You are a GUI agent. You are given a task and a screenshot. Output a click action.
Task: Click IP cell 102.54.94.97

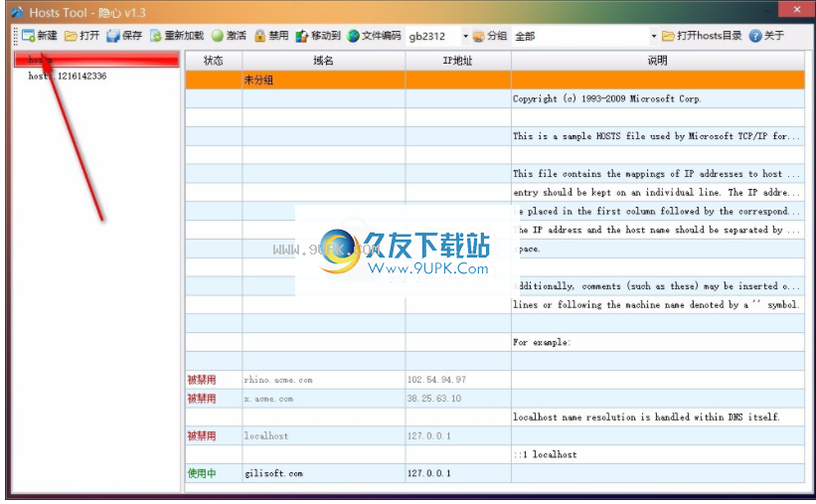click(458, 380)
